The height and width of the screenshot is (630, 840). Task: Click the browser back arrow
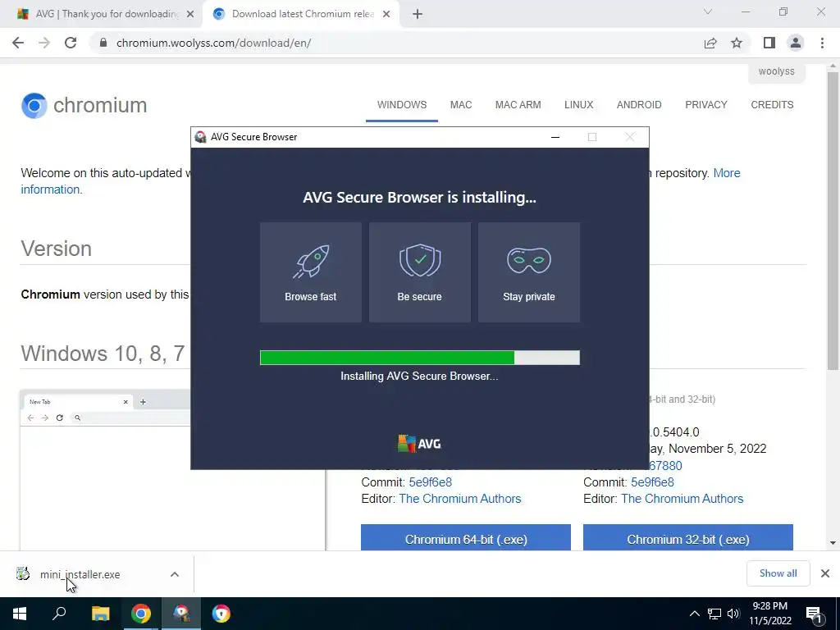[18, 43]
